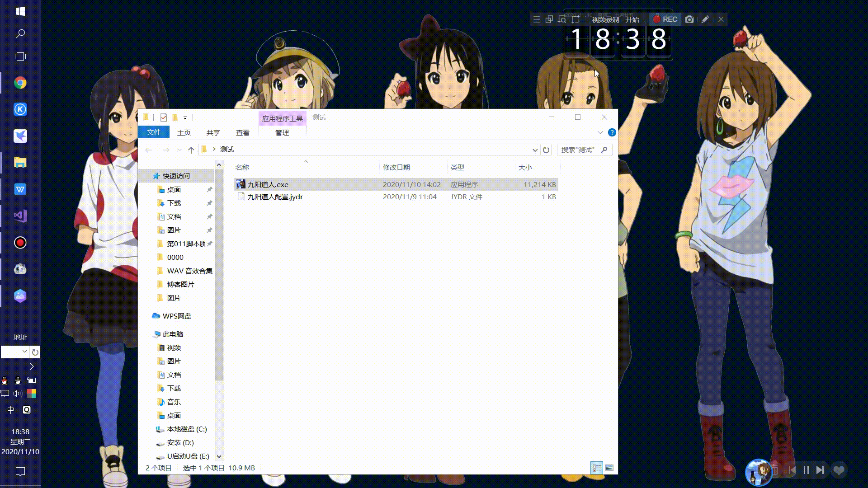Open taskbar 地址 dropdown

click(x=25, y=351)
